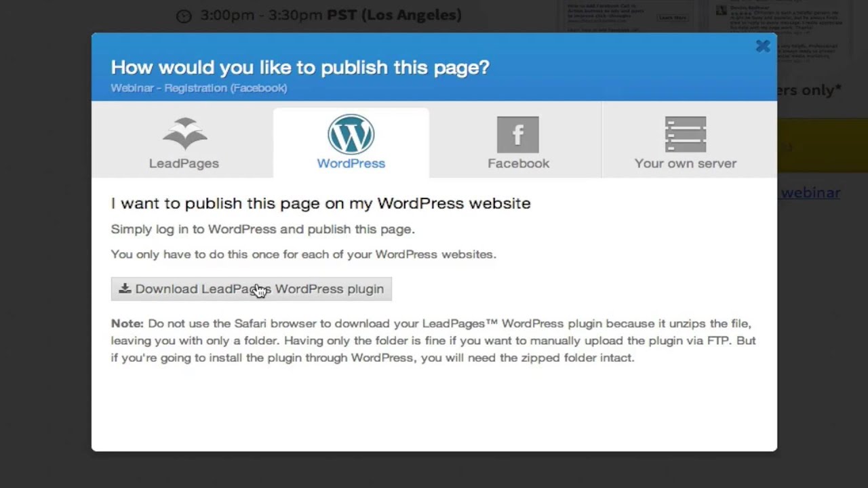This screenshot has width=868, height=488.
Task: Follow the webinar link behind the dialog
Action: 810,192
